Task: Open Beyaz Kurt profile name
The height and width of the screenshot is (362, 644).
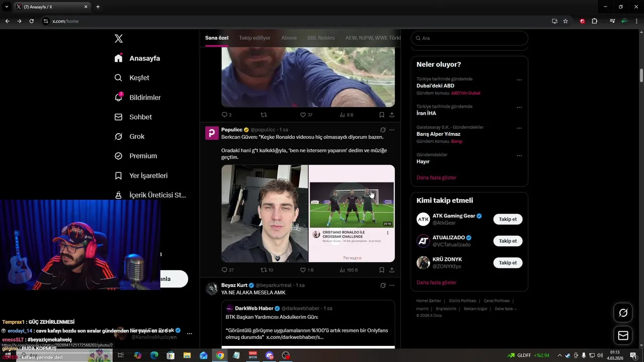Action: [x=234, y=285]
